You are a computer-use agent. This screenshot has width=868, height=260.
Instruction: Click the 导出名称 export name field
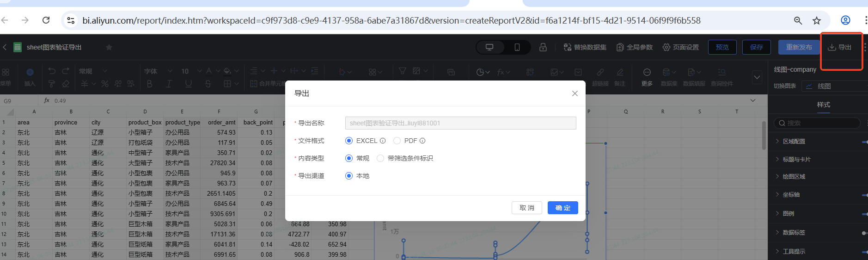click(460, 123)
